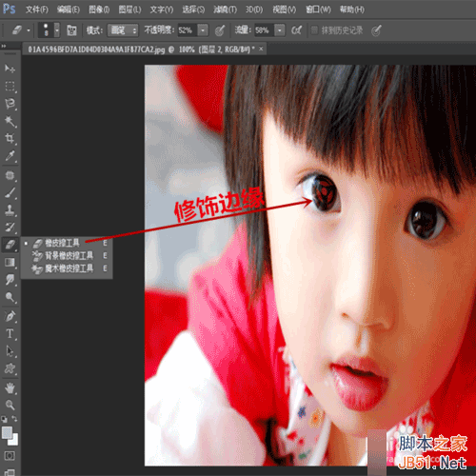Open the 图层(L) menu

(x=129, y=10)
